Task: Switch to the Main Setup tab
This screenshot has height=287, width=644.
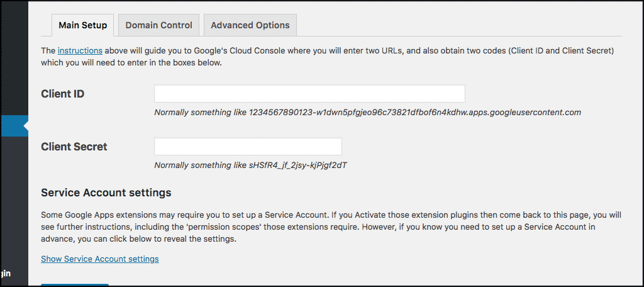Action: pyautogui.click(x=82, y=25)
